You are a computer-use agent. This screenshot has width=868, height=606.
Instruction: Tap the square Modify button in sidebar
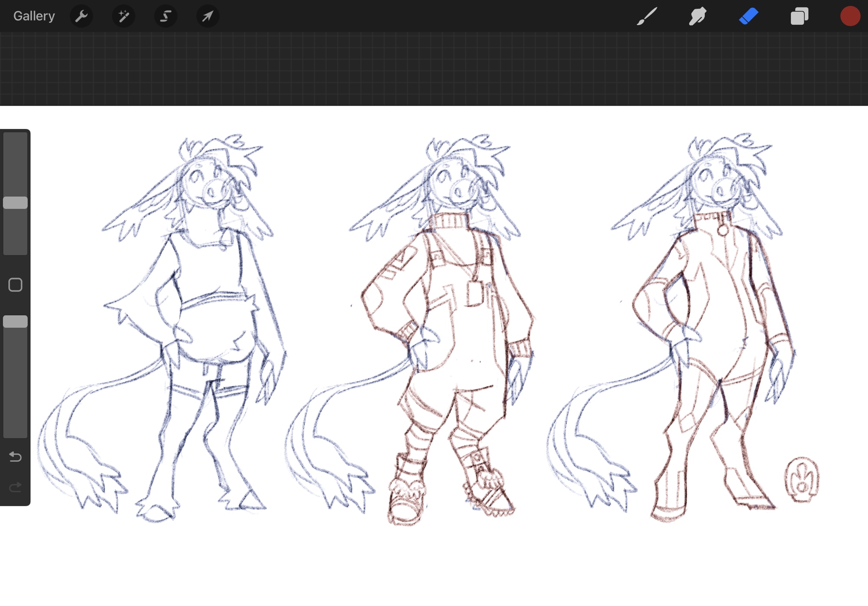pos(15,285)
